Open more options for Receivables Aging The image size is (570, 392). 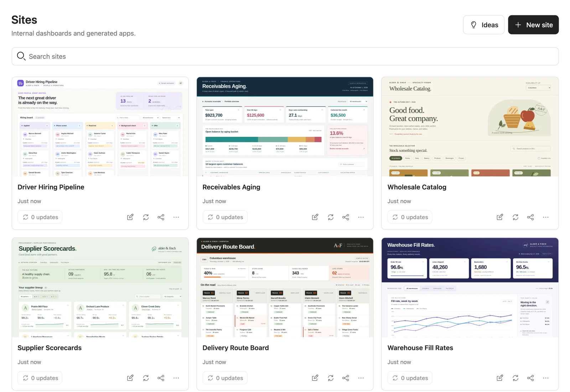361,217
